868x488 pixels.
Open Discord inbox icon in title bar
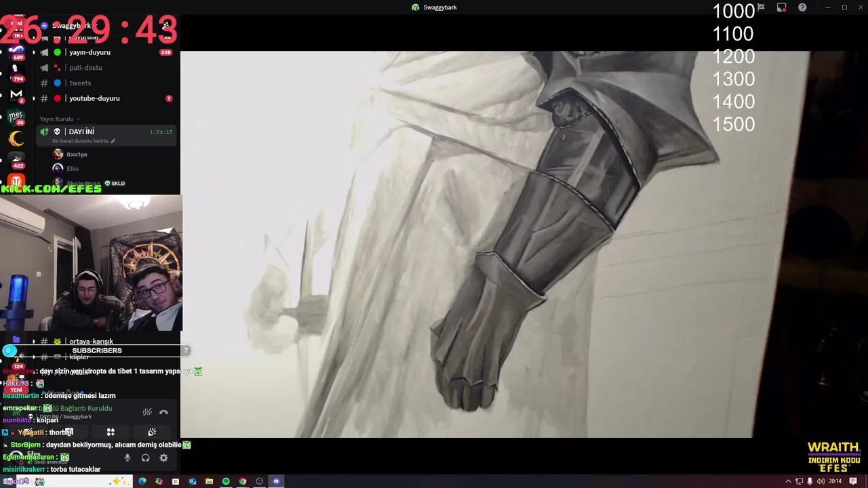pyautogui.click(x=782, y=7)
